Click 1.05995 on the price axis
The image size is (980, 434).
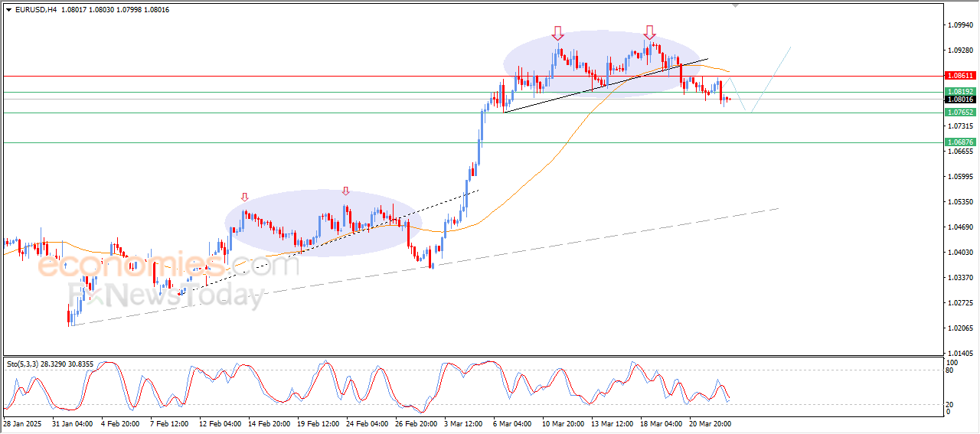[x=960, y=177]
